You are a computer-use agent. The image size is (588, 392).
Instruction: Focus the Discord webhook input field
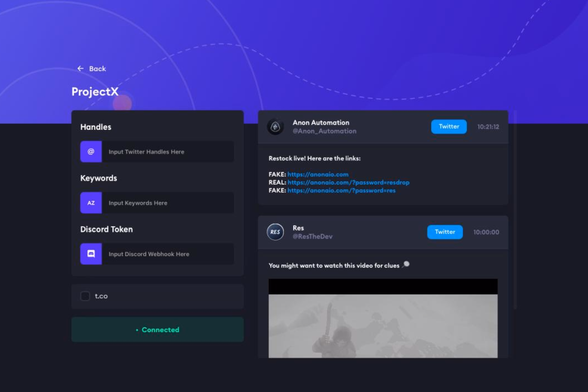pos(168,254)
